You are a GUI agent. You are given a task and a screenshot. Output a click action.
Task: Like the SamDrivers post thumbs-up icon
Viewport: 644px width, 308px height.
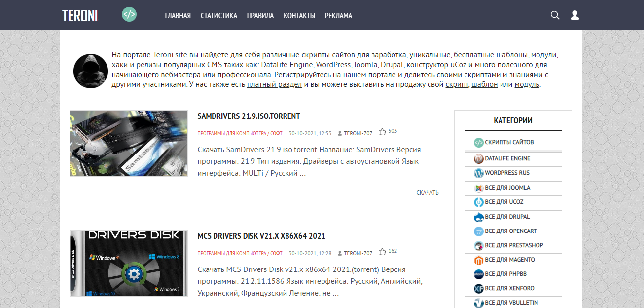click(x=382, y=132)
